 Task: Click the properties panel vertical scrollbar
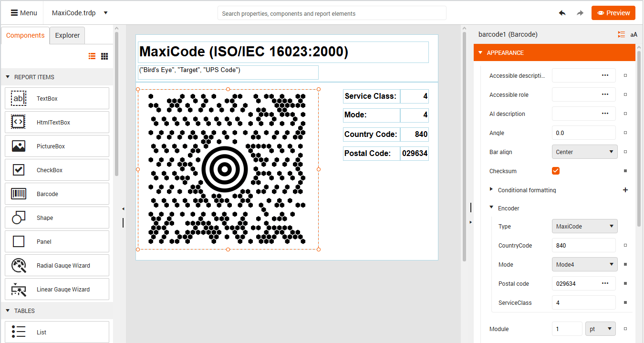click(639, 138)
